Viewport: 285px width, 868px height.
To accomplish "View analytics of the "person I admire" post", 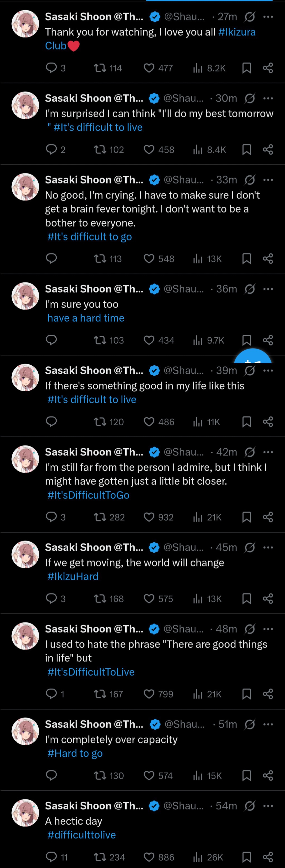I will (x=198, y=517).
